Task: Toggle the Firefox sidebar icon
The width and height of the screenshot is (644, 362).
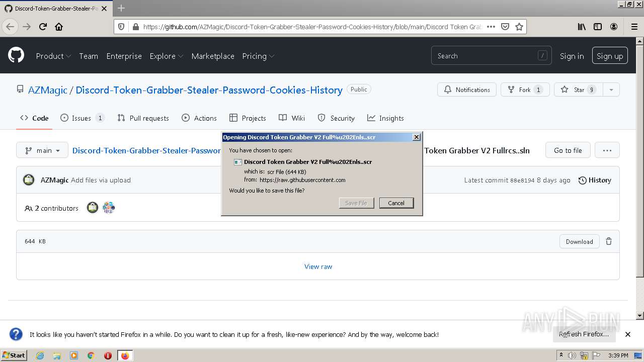Action: (x=598, y=27)
